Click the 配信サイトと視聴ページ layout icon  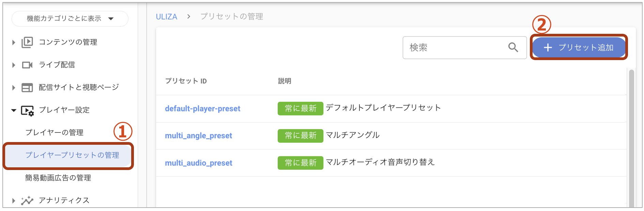(x=27, y=88)
